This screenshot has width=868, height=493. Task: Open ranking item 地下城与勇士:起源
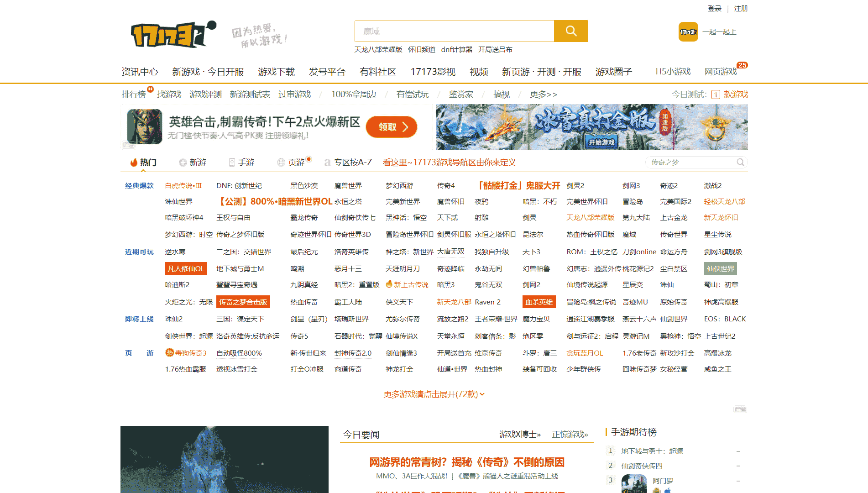pos(652,451)
